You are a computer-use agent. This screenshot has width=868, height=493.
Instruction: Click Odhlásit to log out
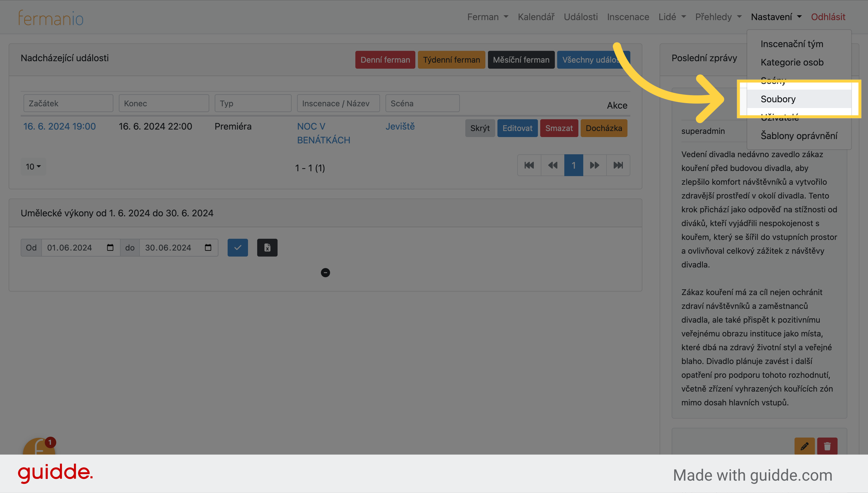click(x=828, y=17)
